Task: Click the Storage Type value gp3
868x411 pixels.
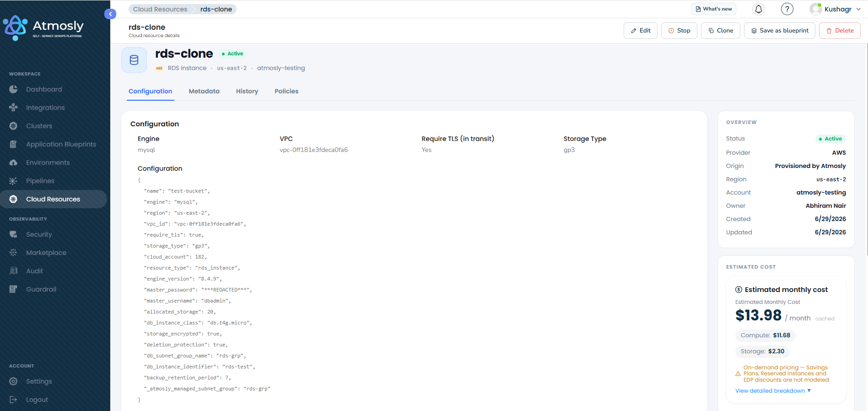Action: 569,150
